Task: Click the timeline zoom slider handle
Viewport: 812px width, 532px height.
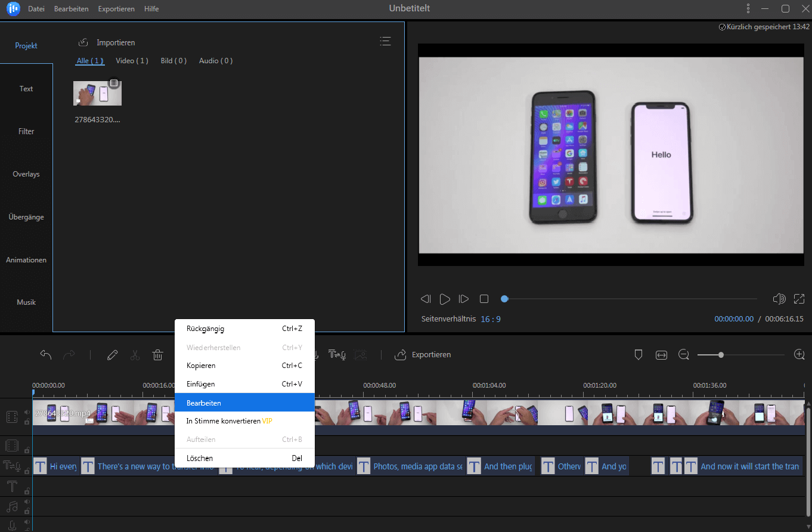Action: coord(721,355)
